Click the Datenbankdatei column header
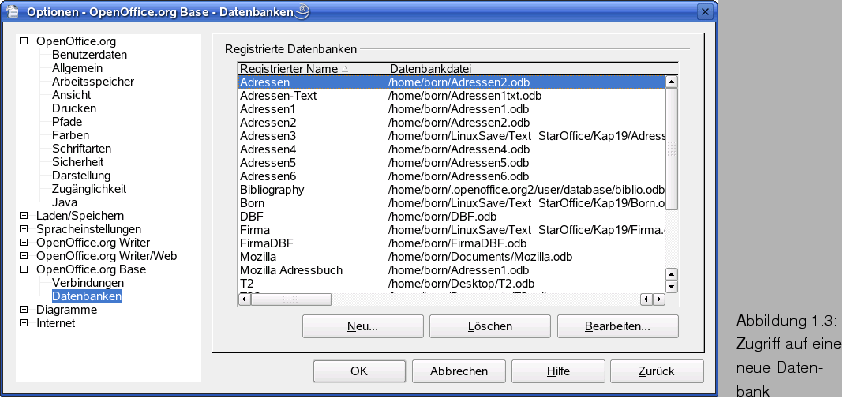Screen dimensions: 842x397 point(431,69)
